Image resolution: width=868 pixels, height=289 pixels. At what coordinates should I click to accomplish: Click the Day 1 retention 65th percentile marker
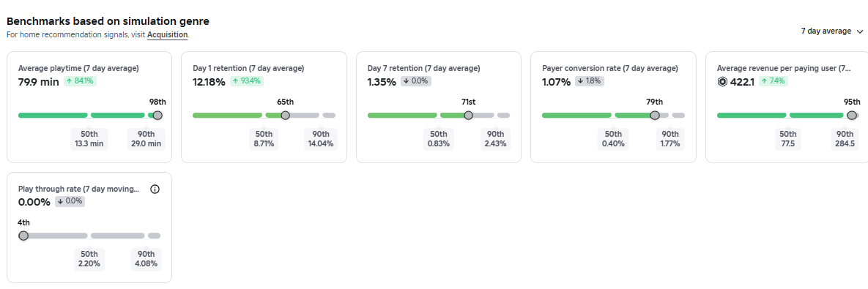coord(285,116)
